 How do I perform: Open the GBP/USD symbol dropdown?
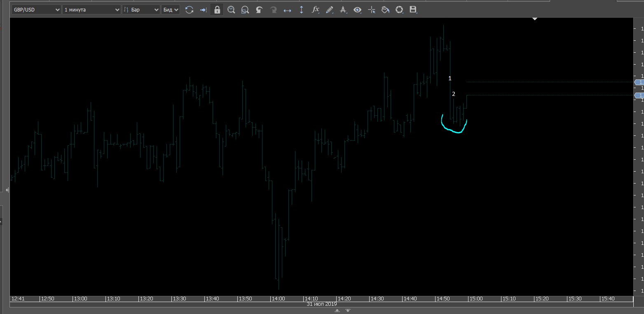36,9
